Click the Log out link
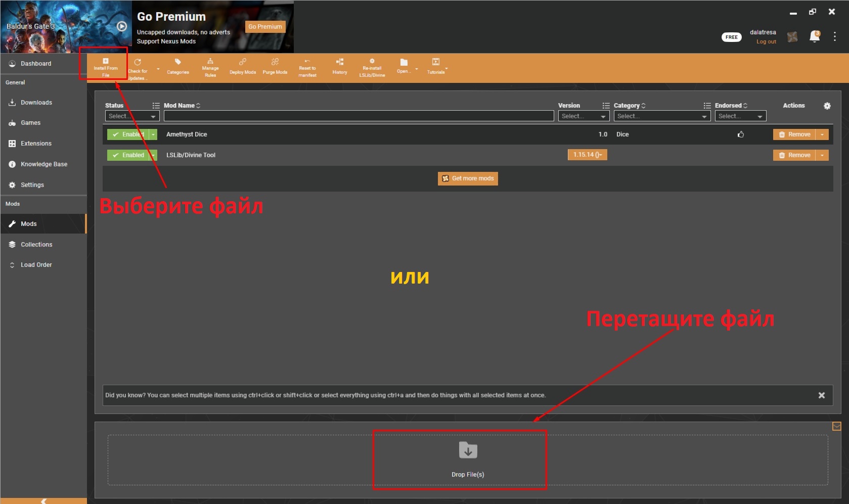This screenshot has width=849, height=504. (x=766, y=42)
